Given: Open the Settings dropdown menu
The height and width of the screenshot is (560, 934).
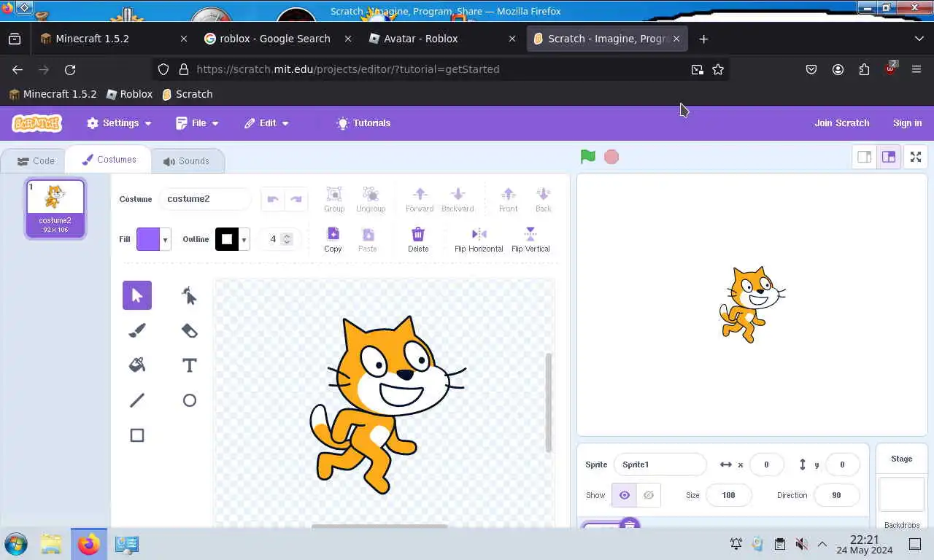Looking at the screenshot, I should coord(119,123).
